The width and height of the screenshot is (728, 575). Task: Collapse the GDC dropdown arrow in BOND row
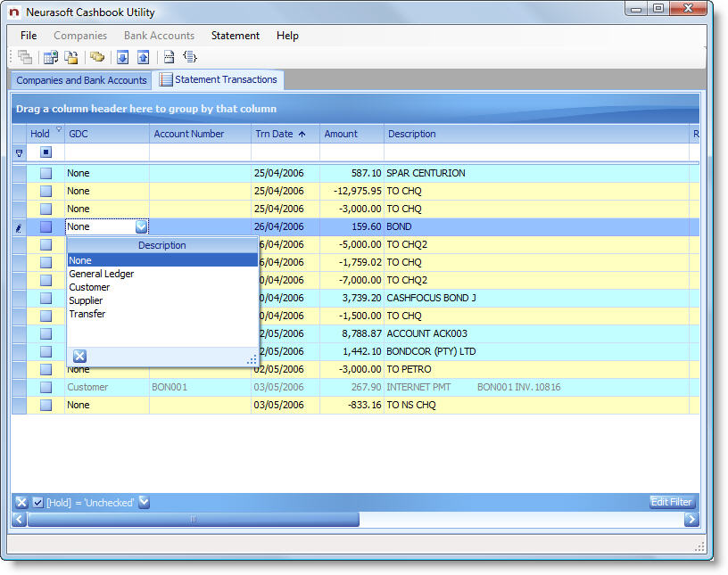tap(141, 226)
